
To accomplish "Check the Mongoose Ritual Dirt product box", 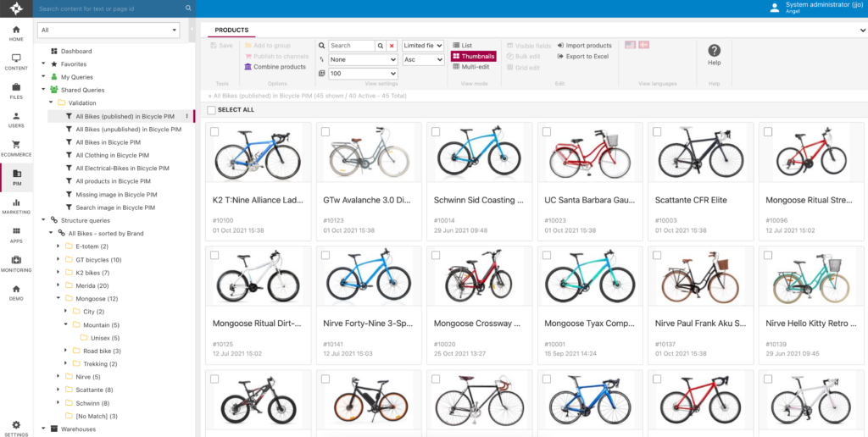I will (x=214, y=255).
